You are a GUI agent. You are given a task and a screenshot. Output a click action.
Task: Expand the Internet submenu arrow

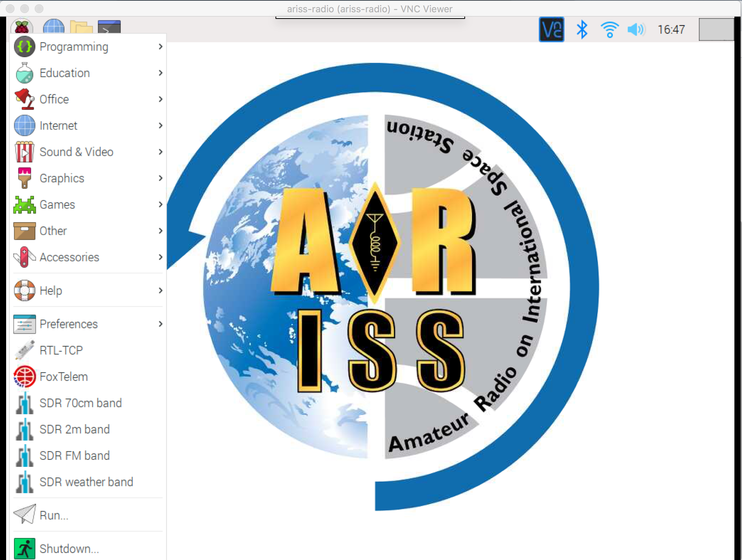pyautogui.click(x=161, y=126)
